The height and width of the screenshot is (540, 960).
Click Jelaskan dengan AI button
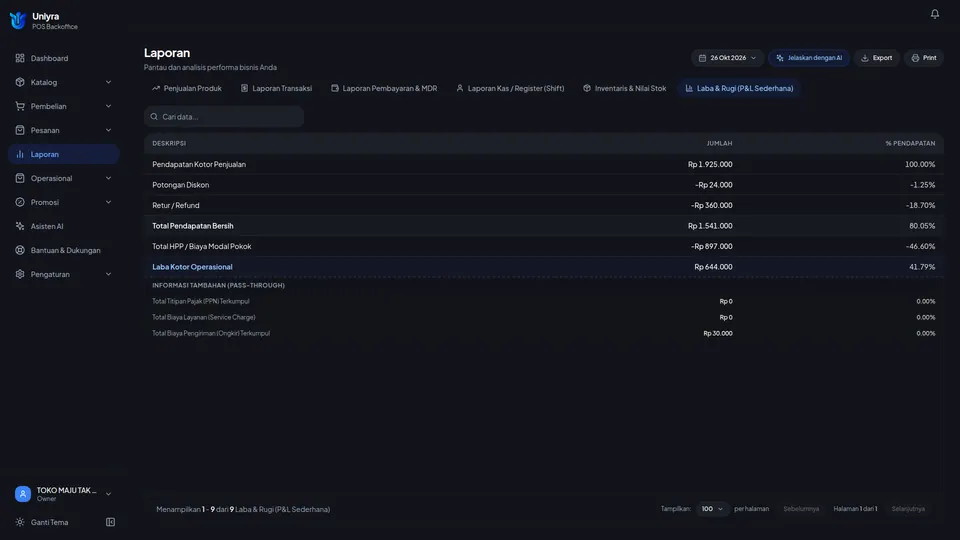tap(809, 58)
